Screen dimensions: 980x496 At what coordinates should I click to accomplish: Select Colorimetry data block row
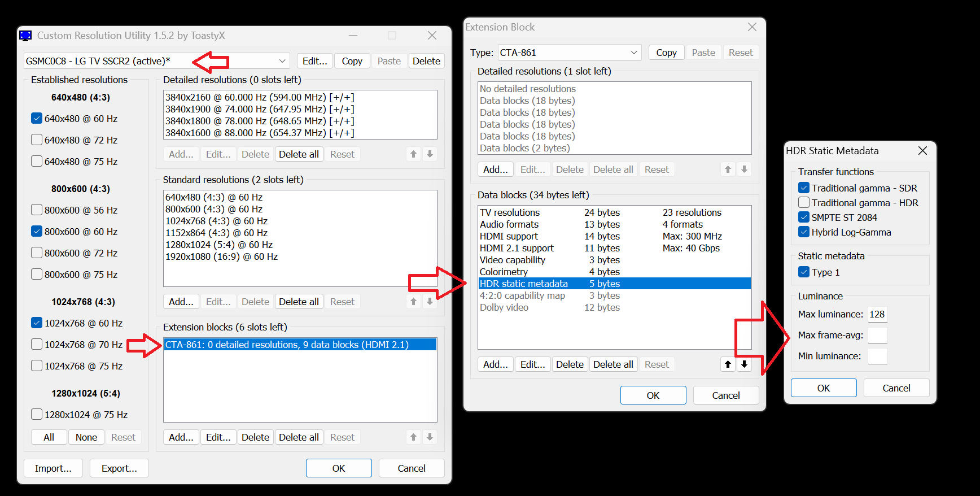614,272
